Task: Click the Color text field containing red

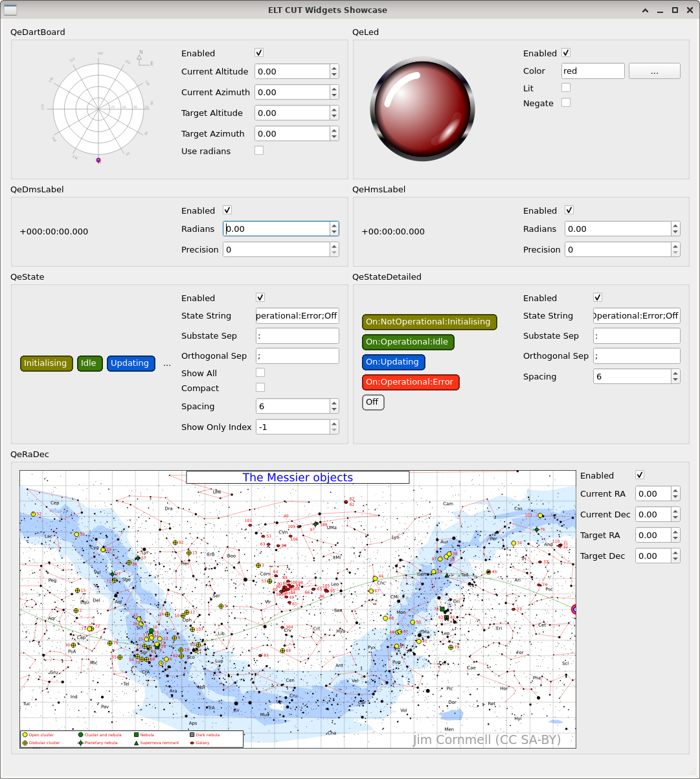Action: (x=592, y=71)
